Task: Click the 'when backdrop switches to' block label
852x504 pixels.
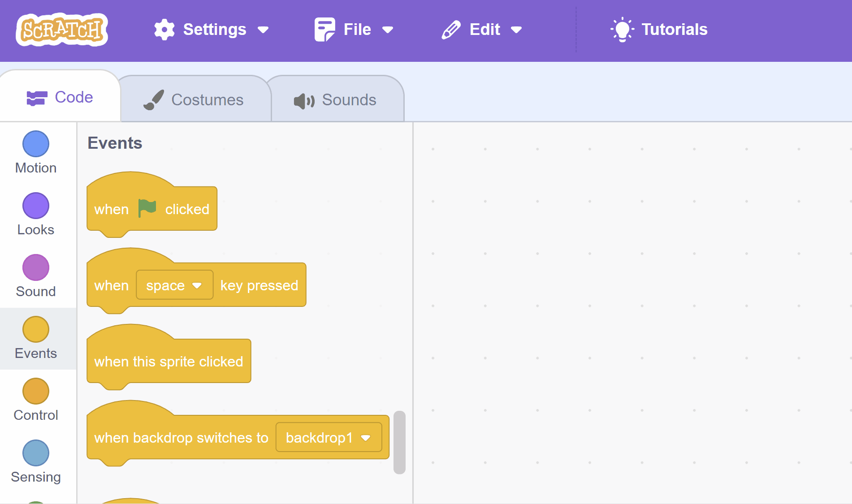Action: pyautogui.click(x=181, y=438)
